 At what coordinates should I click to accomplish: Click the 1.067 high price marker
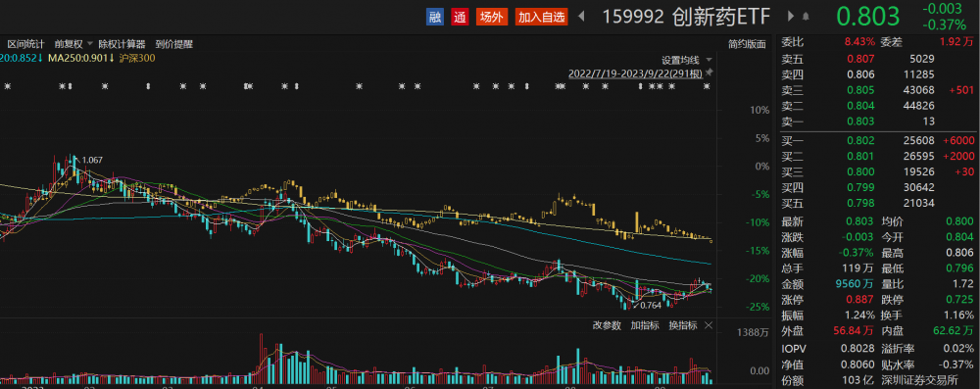tap(92, 160)
